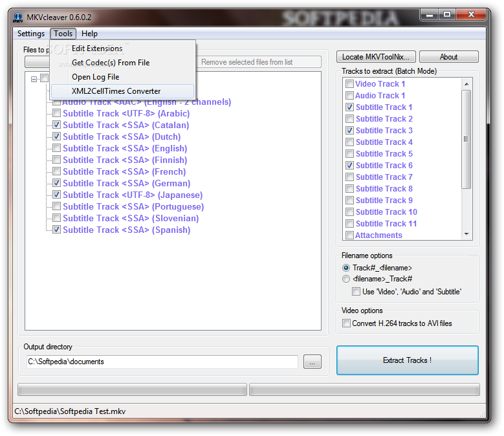Choose Edit Extensions from Tools menu
The height and width of the screenshot is (436, 504).
[122, 49]
